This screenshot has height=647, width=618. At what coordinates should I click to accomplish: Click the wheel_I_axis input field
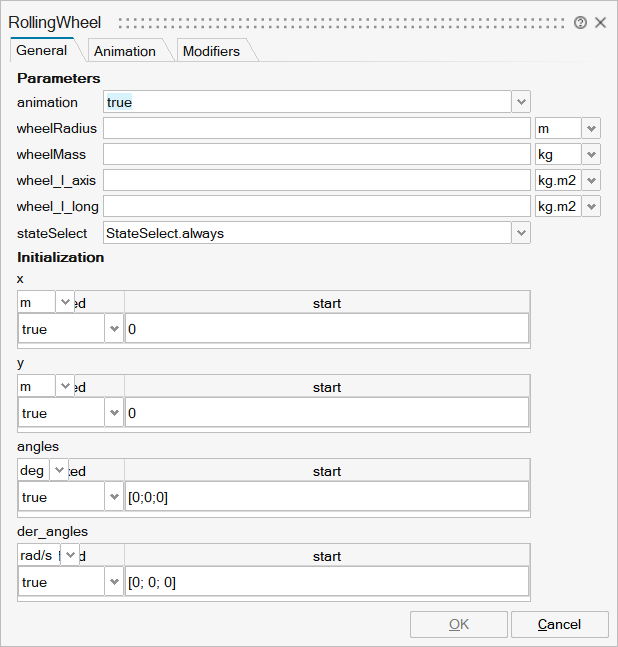(x=315, y=180)
